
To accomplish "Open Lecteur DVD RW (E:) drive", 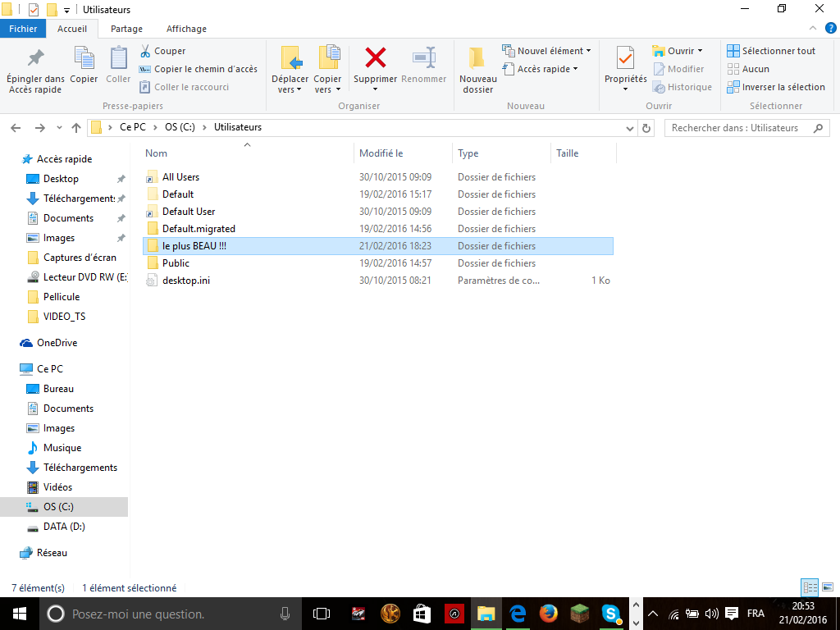I will 78,277.
